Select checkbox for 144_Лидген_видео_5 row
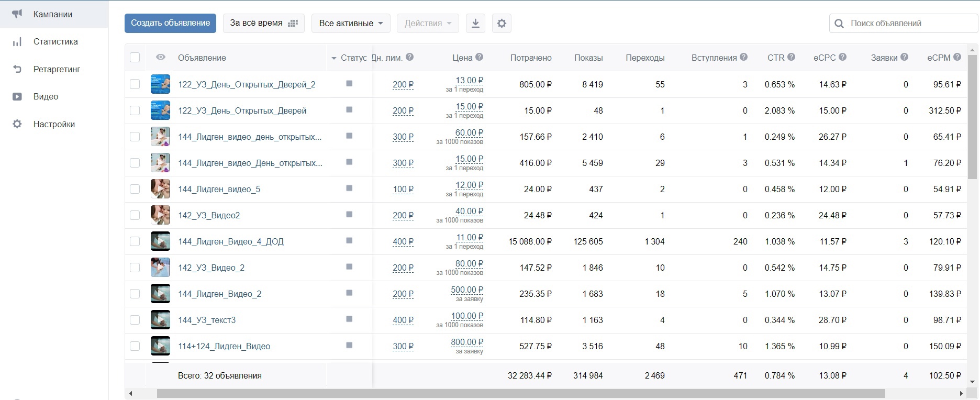This screenshot has height=400, width=980. (x=135, y=189)
